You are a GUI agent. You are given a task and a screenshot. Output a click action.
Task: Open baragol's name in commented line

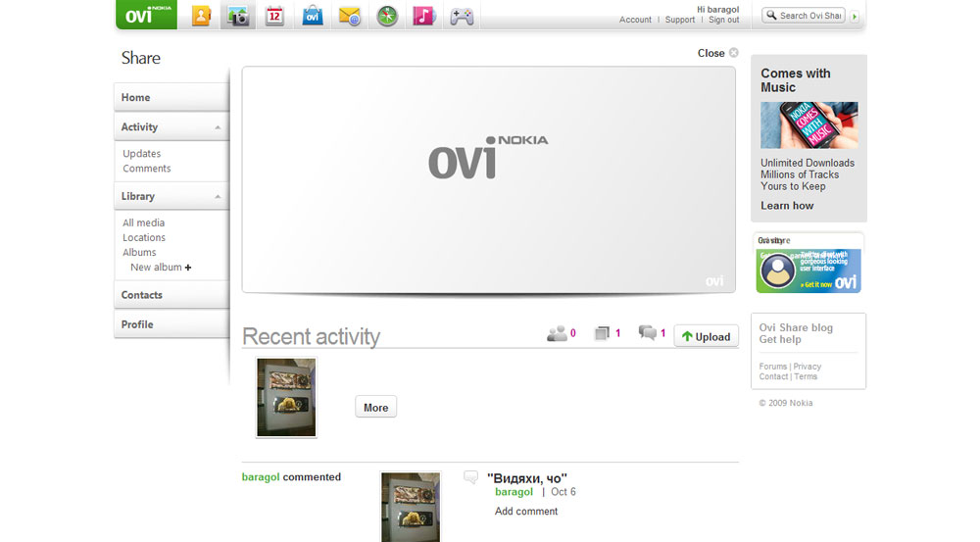click(x=261, y=477)
